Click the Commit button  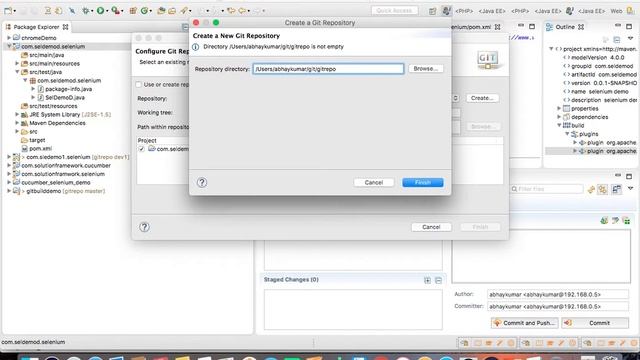[595, 323]
